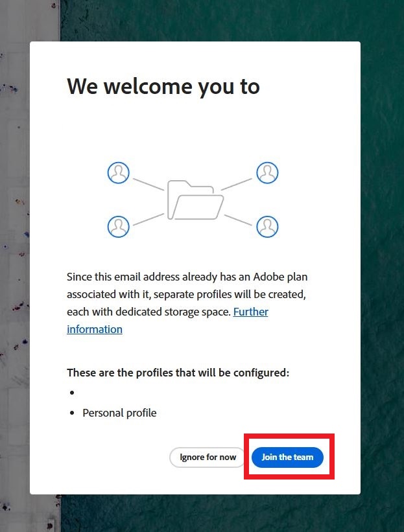Click the upper-left user avatar icon
The image size is (404, 532).
point(119,173)
